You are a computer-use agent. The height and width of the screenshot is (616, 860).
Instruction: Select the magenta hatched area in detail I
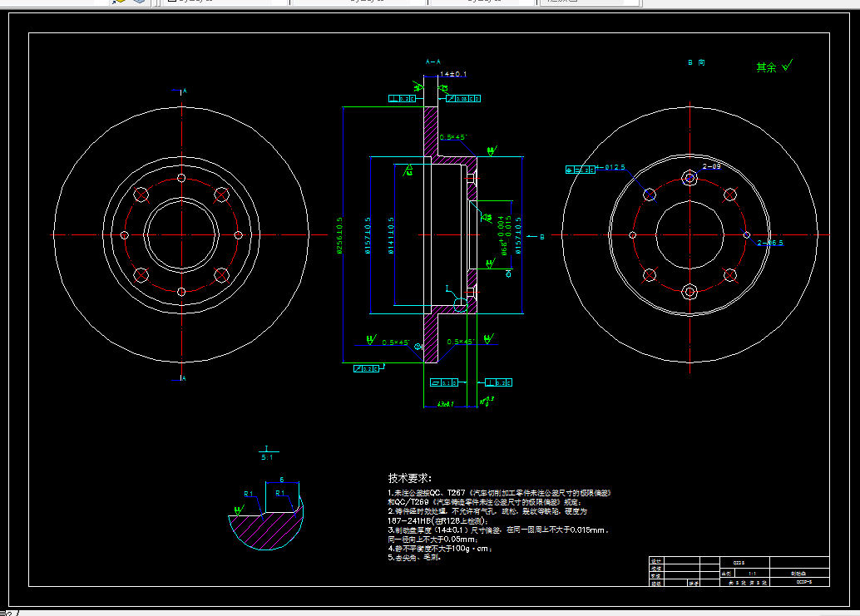click(x=266, y=530)
